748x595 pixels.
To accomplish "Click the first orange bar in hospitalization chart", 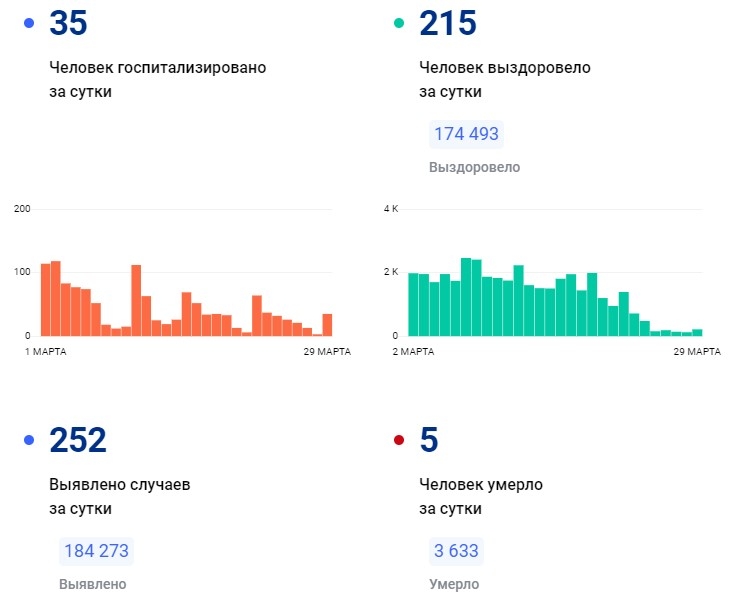I will 45,300.
